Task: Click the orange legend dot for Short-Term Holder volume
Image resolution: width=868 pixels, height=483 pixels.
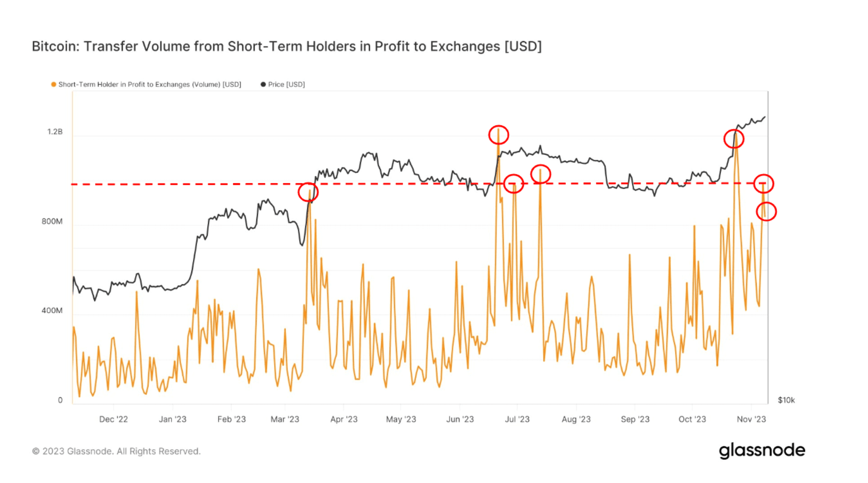Action: pyautogui.click(x=53, y=85)
